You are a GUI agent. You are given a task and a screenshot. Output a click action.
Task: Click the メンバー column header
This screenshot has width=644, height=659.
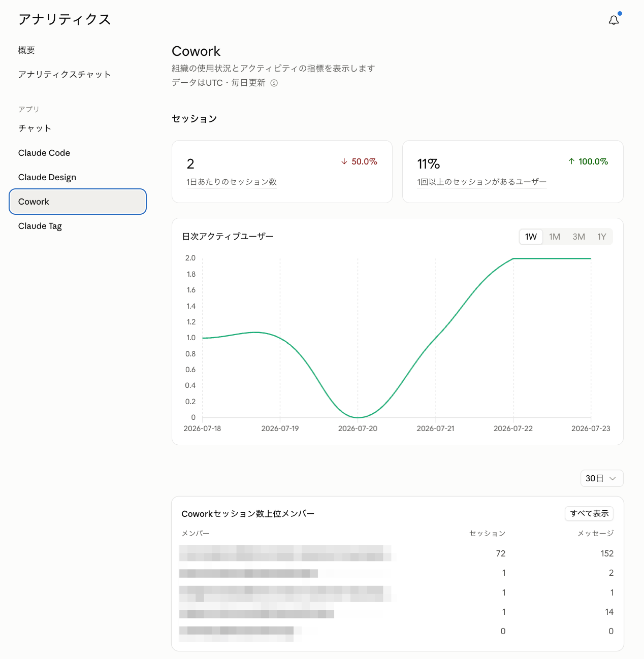(x=196, y=533)
